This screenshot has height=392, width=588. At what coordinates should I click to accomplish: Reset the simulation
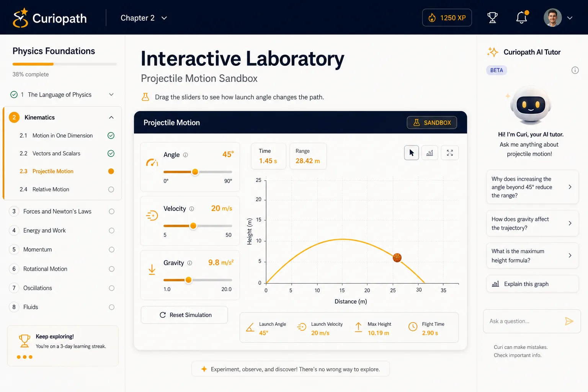point(184,315)
